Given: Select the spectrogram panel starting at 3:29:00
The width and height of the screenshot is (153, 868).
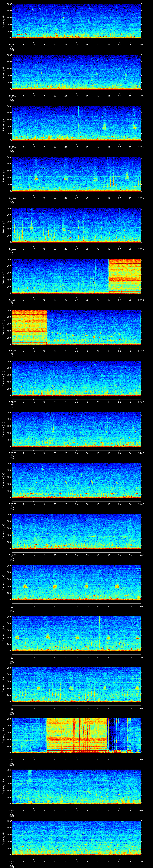Looking at the screenshot, I should coord(77,787).
